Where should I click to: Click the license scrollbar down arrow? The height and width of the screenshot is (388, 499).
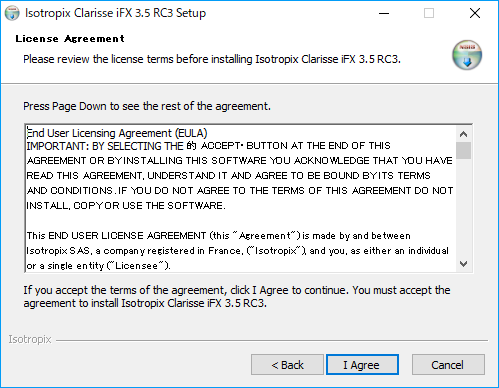point(463,264)
